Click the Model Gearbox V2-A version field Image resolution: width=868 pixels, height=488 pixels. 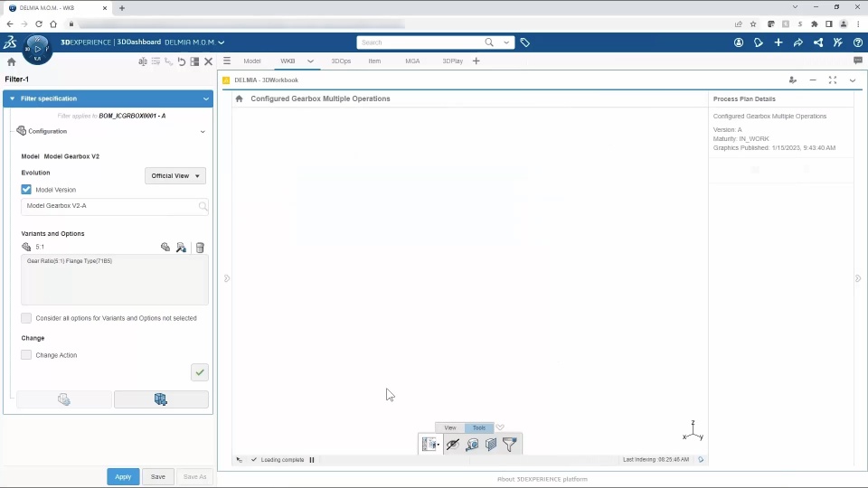[x=115, y=206]
